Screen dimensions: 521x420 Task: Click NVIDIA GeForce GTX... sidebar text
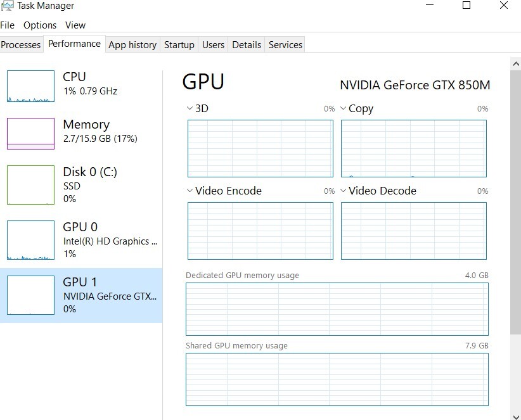point(110,296)
